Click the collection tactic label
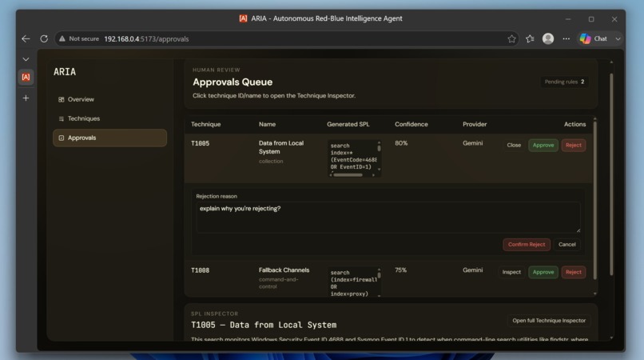Image resolution: width=644 pixels, height=360 pixels. pyautogui.click(x=271, y=162)
